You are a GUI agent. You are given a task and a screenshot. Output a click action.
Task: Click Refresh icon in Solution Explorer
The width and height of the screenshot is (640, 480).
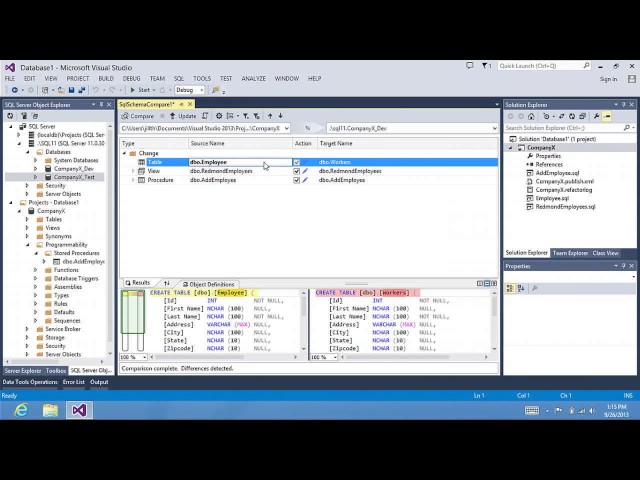click(x=572, y=116)
